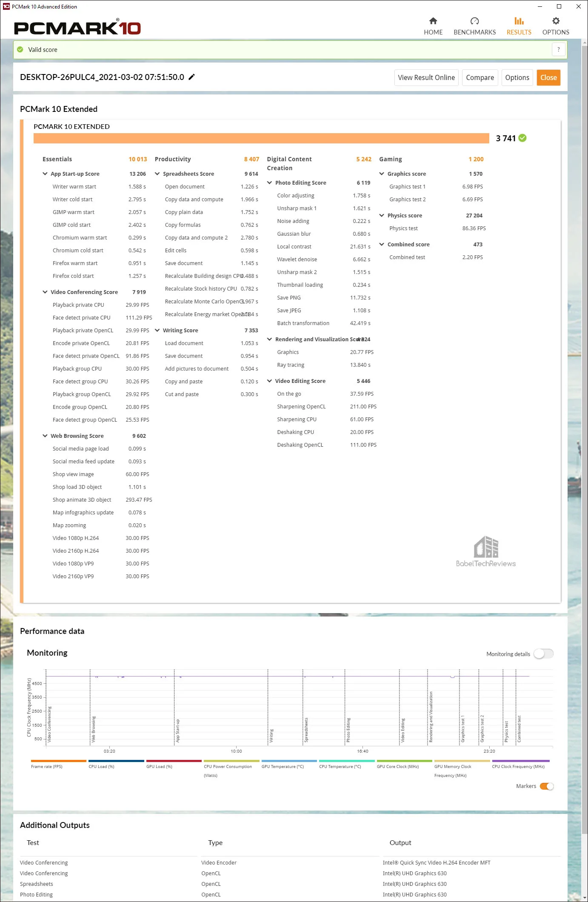Toggle the Monitoring details switch

544,654
